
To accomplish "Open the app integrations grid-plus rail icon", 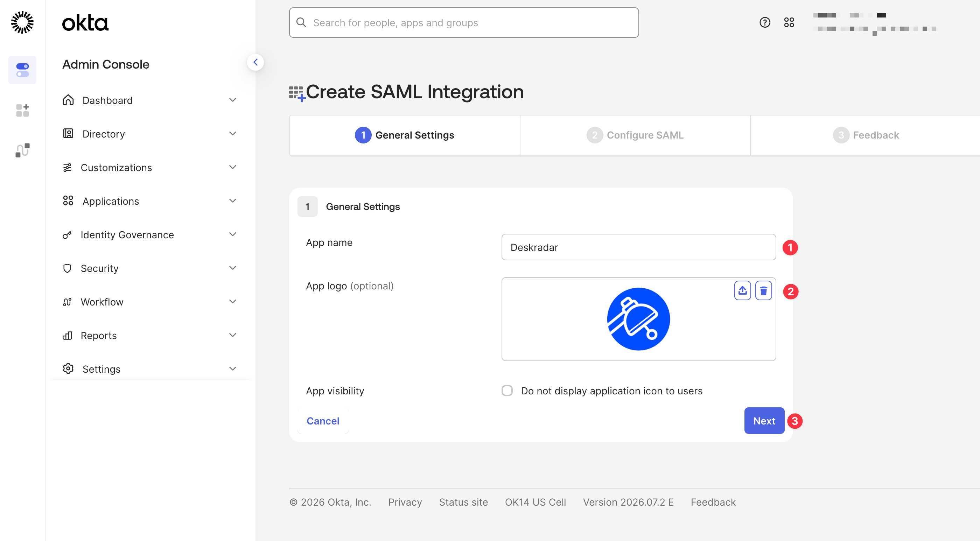I will (22, 110).
